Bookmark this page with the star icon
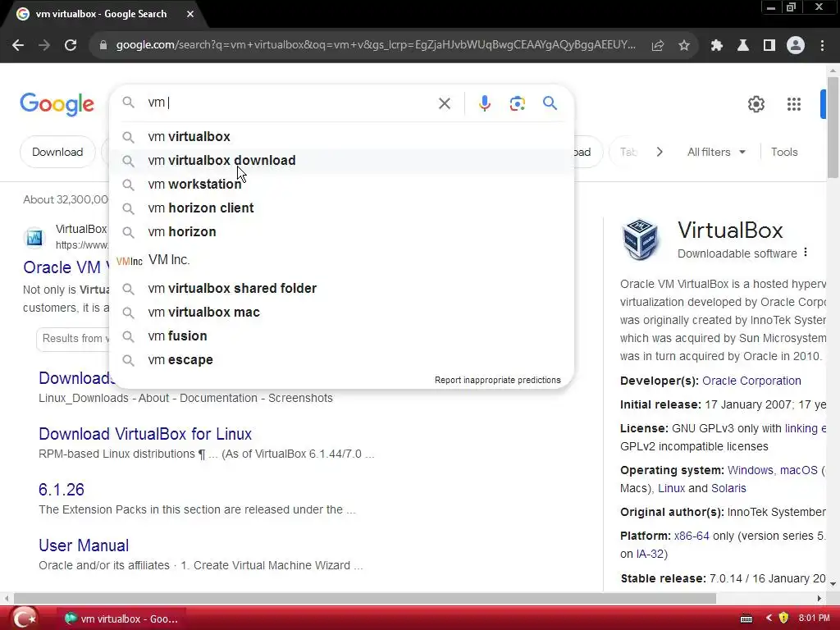This screenshot has width=840, height=630. (x=684, y=46)
